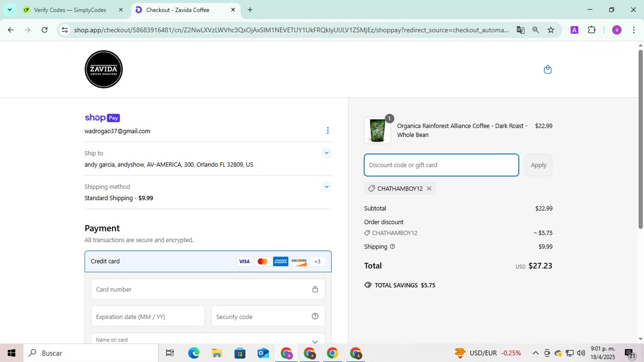Viewport: 644px width, 362px height.
Task: Select the American Express logo
Action: (281, 262)
